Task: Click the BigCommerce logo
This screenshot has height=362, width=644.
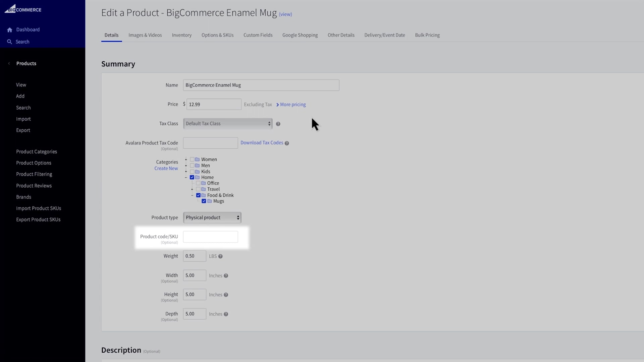Action: click(23, 9)
